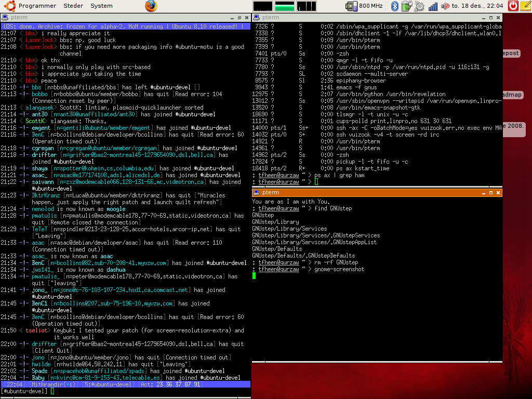Screen dimensions: 532x399
Task: Launch Firefox from the top panel
Action: pos(151,6)
